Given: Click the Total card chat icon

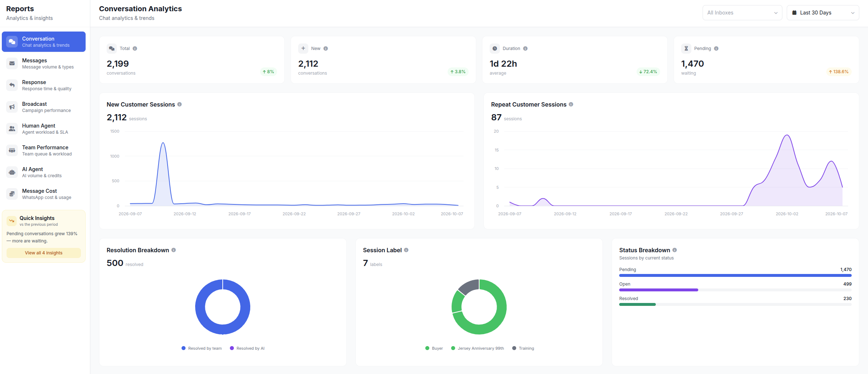Looking at the screenshot, I should (112, 48).
